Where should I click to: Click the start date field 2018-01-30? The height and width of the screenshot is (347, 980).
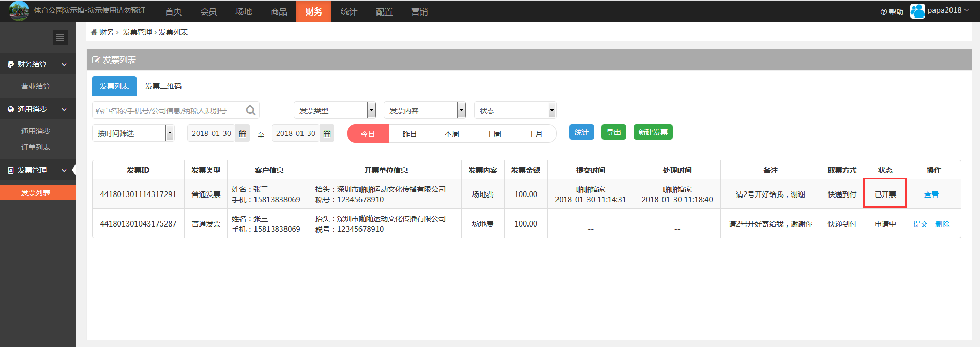click(x=212, y=133)
